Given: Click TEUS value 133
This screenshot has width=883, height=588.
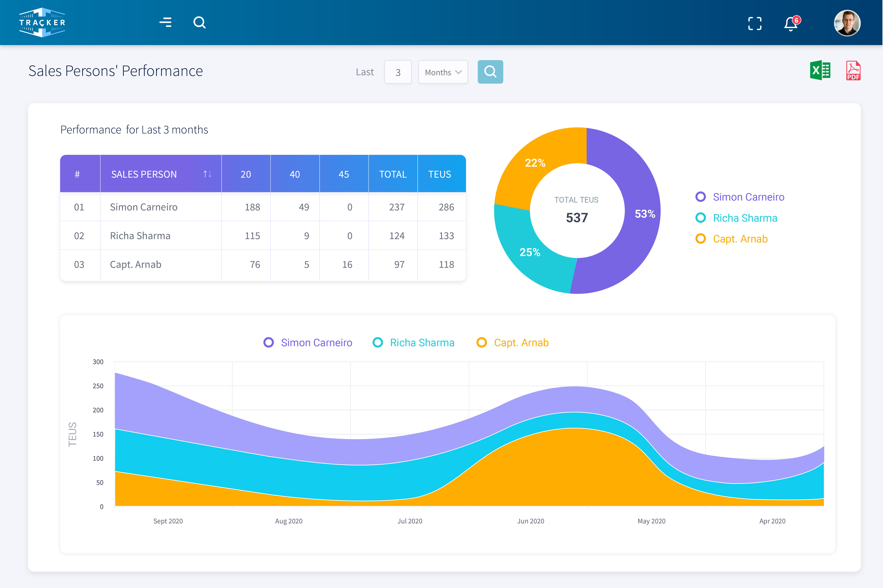Looking at the screenshot, I should (x=446, y=236).
